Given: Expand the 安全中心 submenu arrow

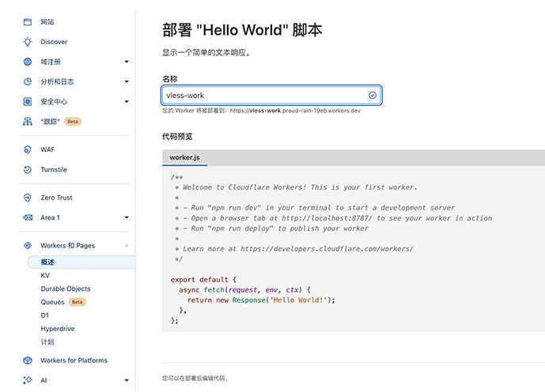Looking at the screenshot, I should tap(127, 101).
